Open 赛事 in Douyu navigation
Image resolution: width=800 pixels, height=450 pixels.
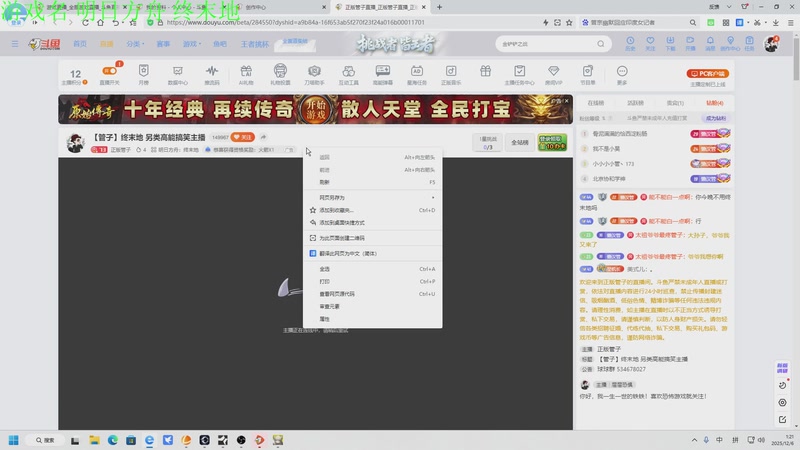click(163, 44)
